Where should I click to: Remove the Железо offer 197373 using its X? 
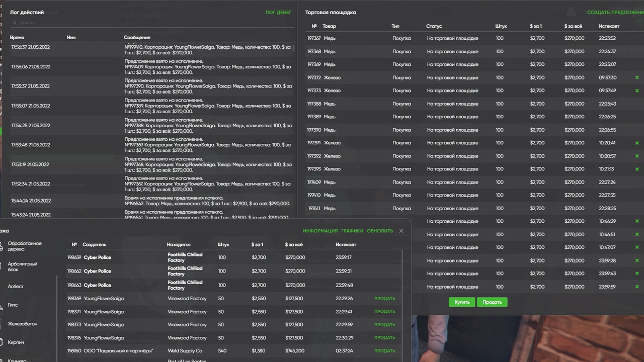[x=637, y=90]
